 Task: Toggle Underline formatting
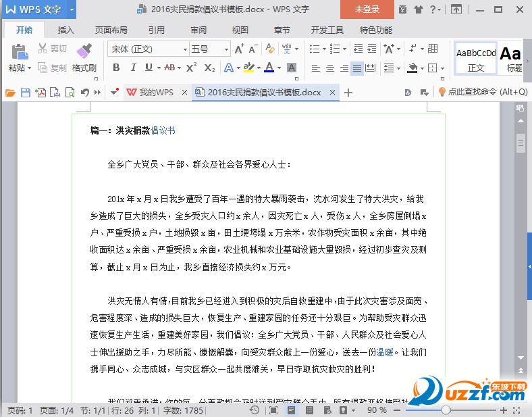[x=149, y=68]
